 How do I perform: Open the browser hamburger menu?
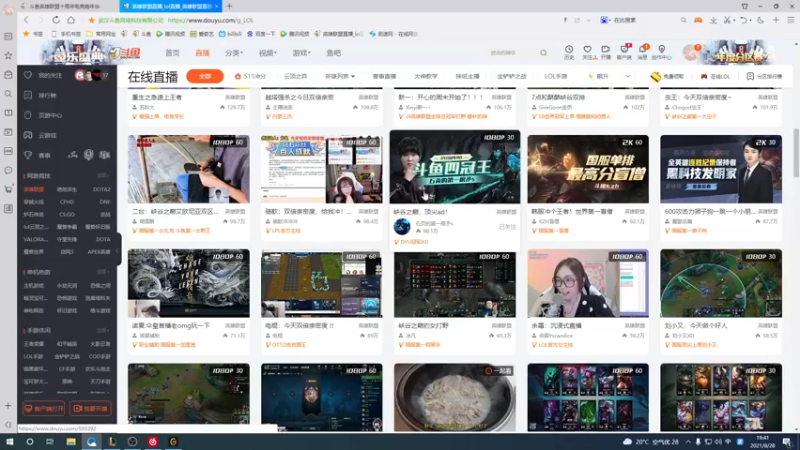[790, 20]
